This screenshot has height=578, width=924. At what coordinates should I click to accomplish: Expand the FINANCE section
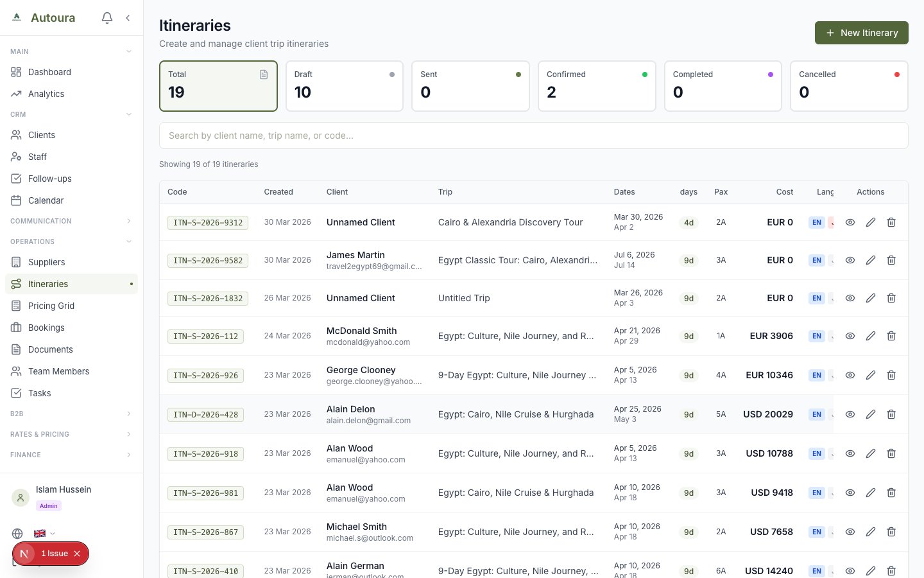click(x=71, y=455)
